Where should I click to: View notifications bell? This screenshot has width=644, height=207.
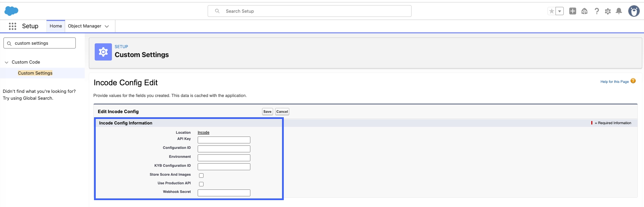[x=619, y=11]
